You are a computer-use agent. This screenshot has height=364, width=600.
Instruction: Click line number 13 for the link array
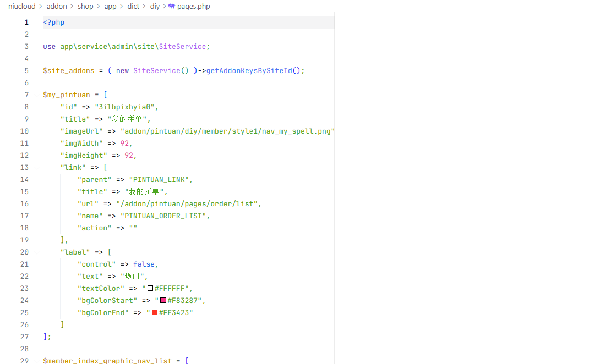(24, 167)
